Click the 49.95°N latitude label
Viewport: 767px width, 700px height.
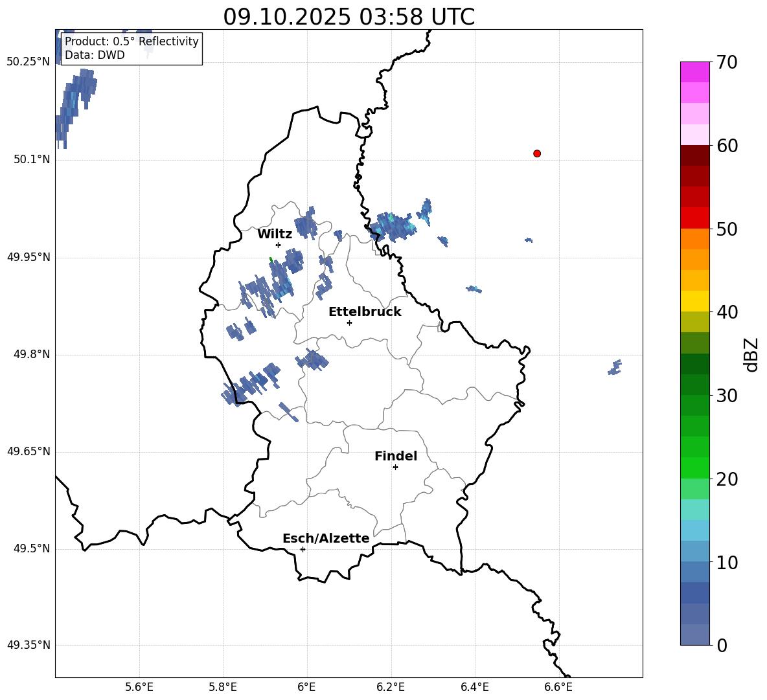29,257
